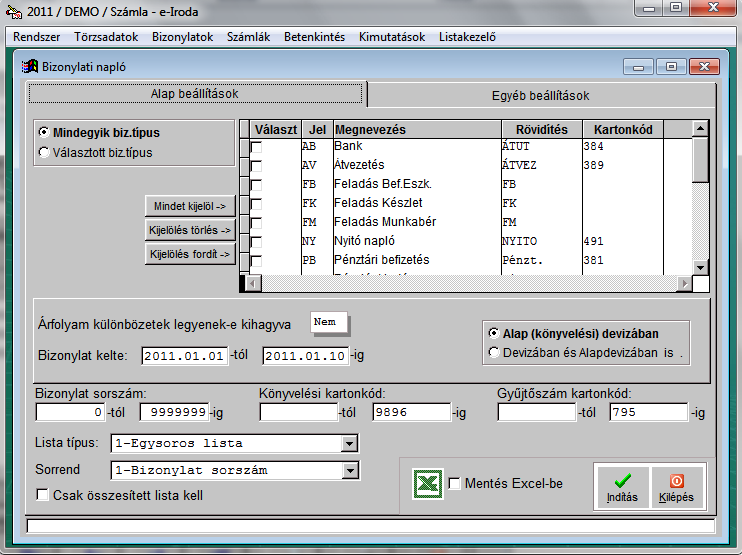742x555 pixels.
Task: Click the Excel icon beside Mentés Excel-be
Action: click(428, 483)
